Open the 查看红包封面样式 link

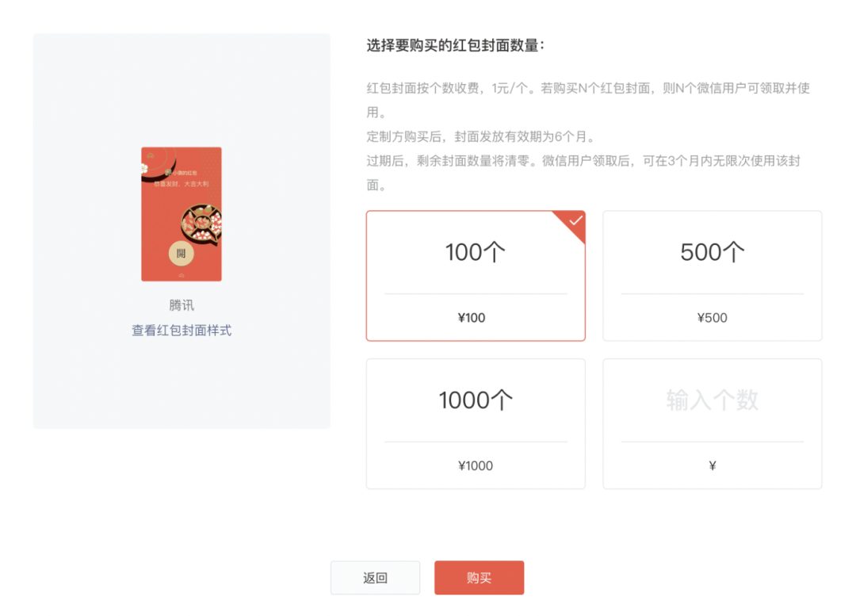(x=182, y=330)
